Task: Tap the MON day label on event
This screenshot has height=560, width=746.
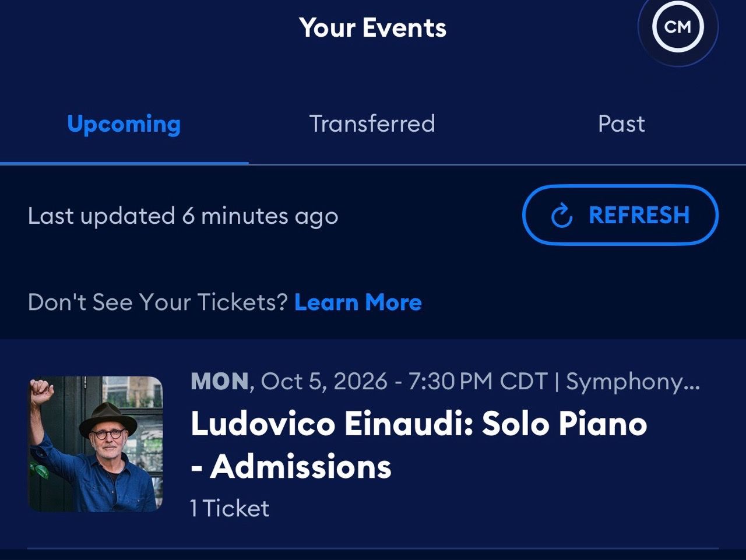Action: [220, 382]
